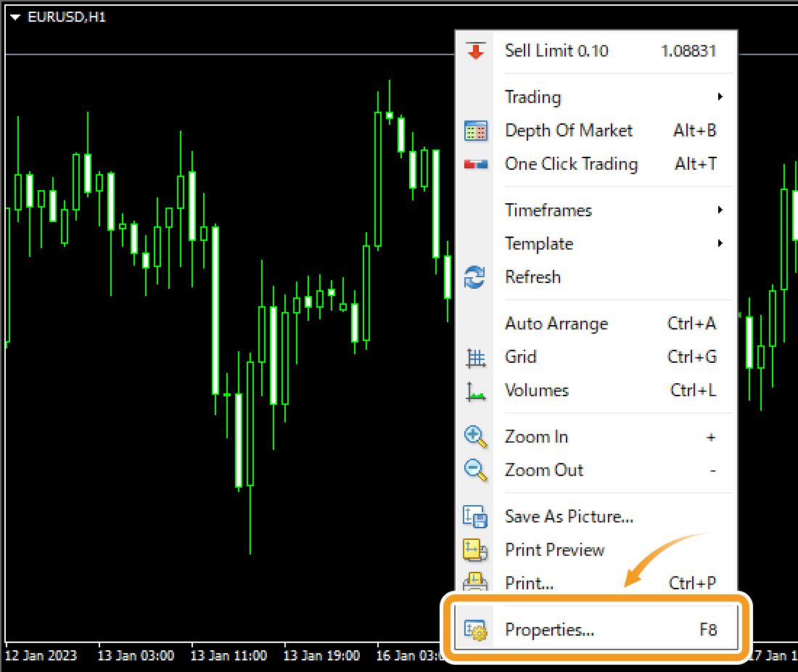Click the Properties gear icon
Viewport: 798px width, 672px height.
475,630
